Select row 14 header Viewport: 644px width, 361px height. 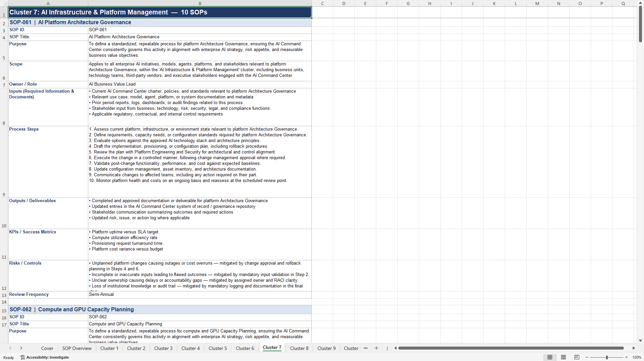tap(4, 302)
